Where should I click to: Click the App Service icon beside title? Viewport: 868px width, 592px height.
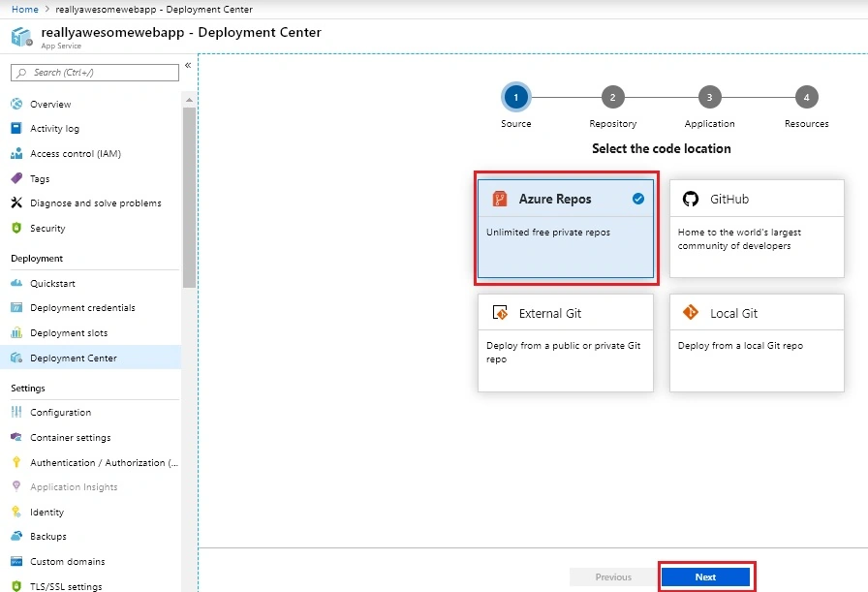tap(21, 37)
